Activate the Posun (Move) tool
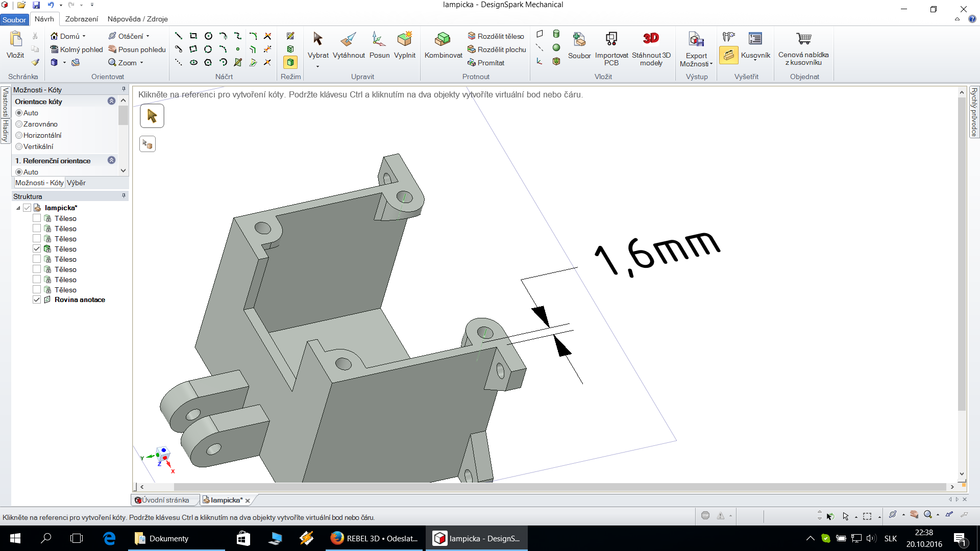 click(x=379, y=45)
